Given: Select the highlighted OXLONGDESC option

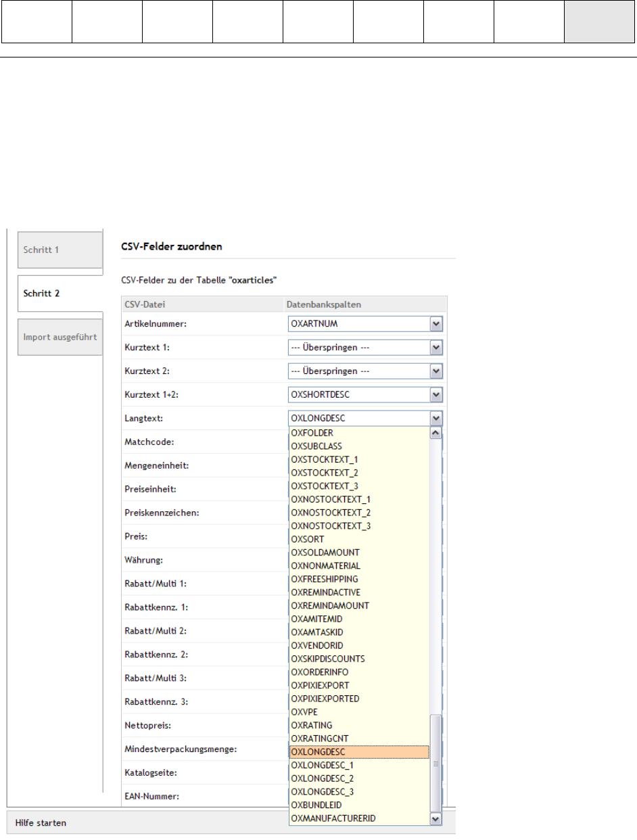Looking at the screenshot, I should tap(359, 752).
